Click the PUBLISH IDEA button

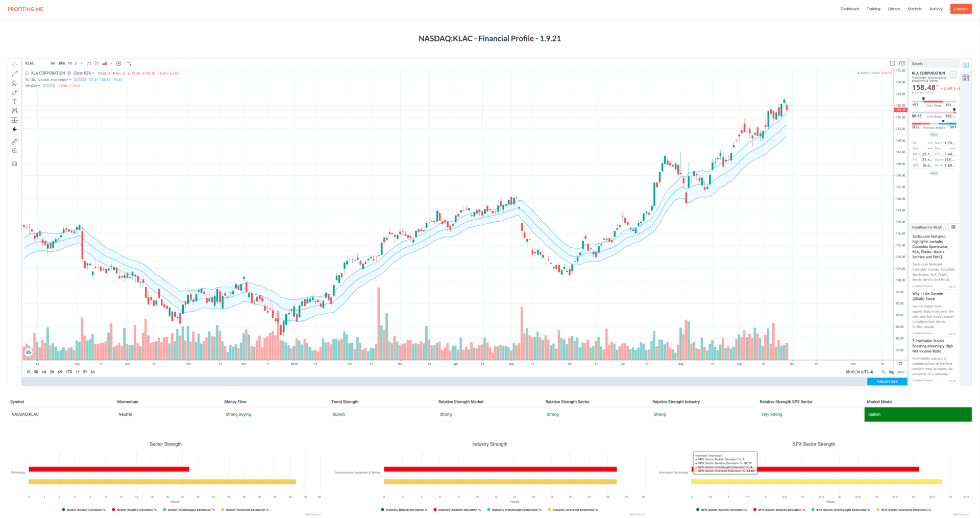tap(887, 382)
